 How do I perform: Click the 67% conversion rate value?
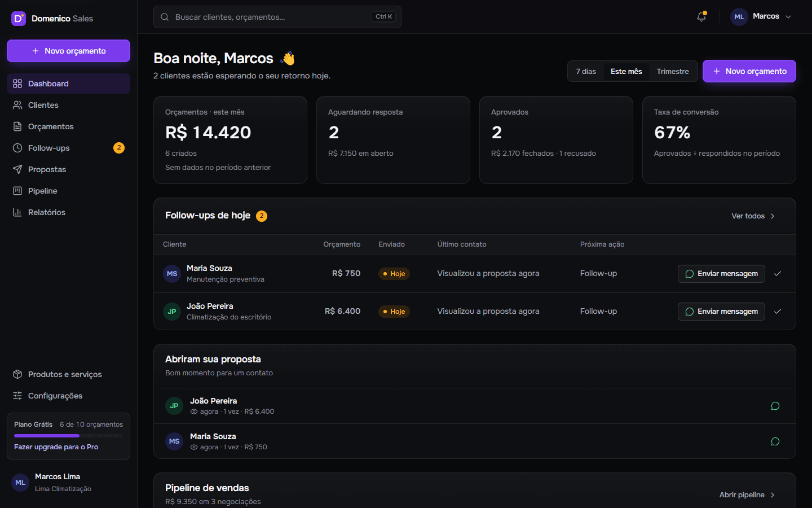pos(672,133)
